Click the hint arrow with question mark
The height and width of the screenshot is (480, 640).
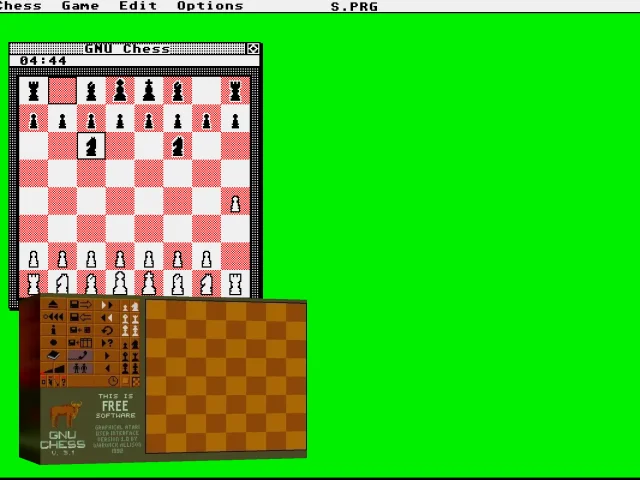[107, 342]
